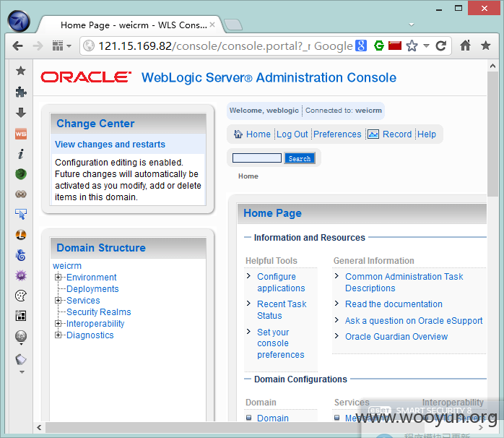
Task: Click the orange WS sidebar icon
Action: pyautogui.click(x=21, y=134)
